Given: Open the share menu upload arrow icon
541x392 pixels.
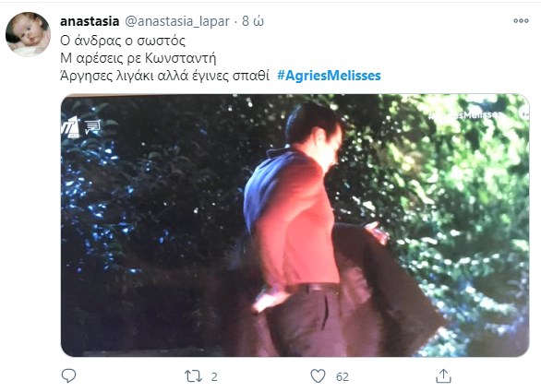Looking at the screenshot, I should (x=443, y=375).
